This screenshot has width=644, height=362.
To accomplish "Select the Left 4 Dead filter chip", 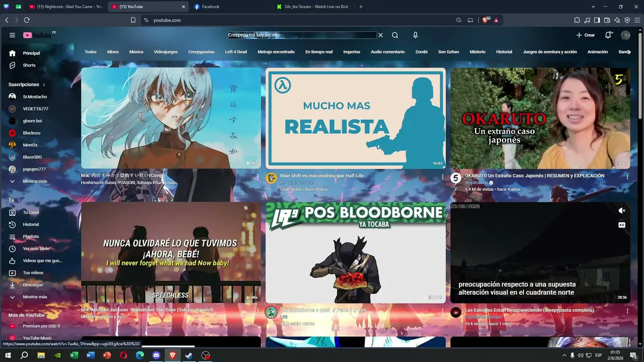I will pos(236,52).
